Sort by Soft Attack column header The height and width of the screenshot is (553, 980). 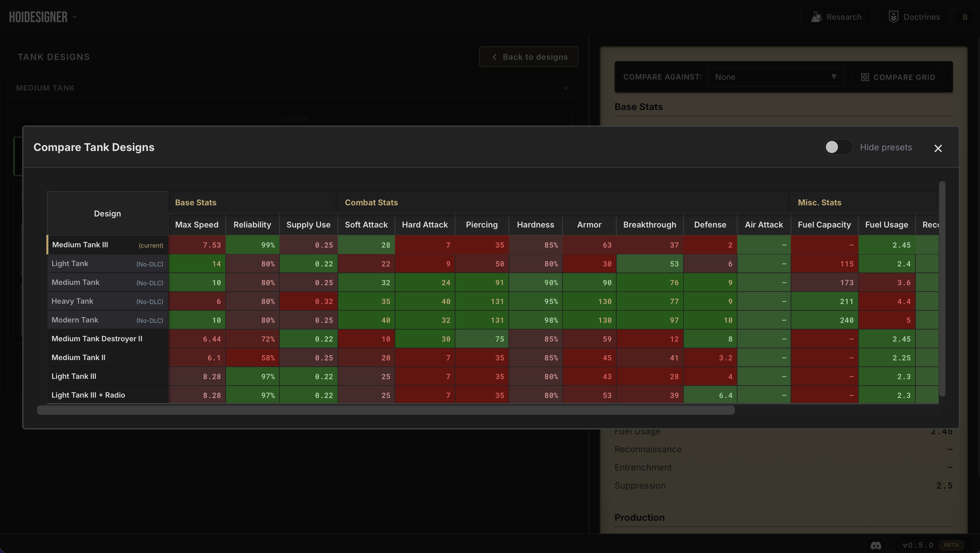[366, 224]
